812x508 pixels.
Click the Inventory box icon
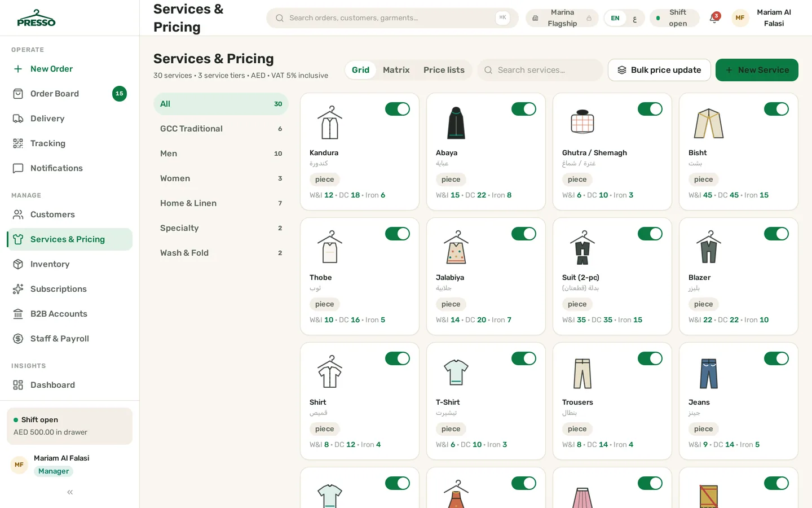click(x=18, y=264)
